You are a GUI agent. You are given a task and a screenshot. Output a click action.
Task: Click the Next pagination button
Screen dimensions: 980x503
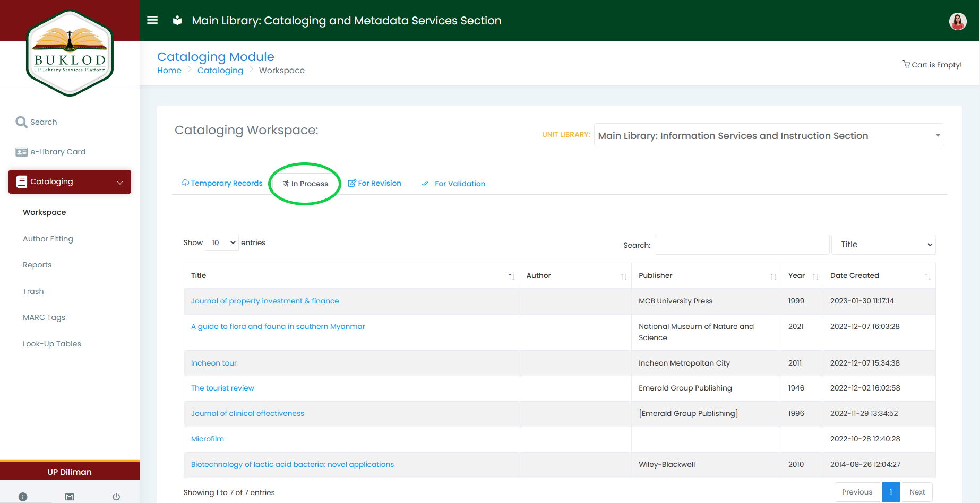(917, 492)
